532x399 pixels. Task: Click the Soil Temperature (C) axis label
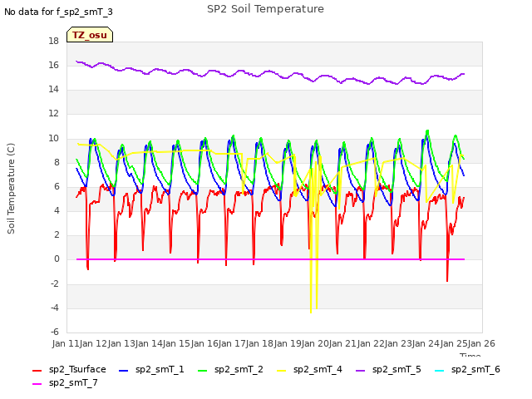coord(11,189)
